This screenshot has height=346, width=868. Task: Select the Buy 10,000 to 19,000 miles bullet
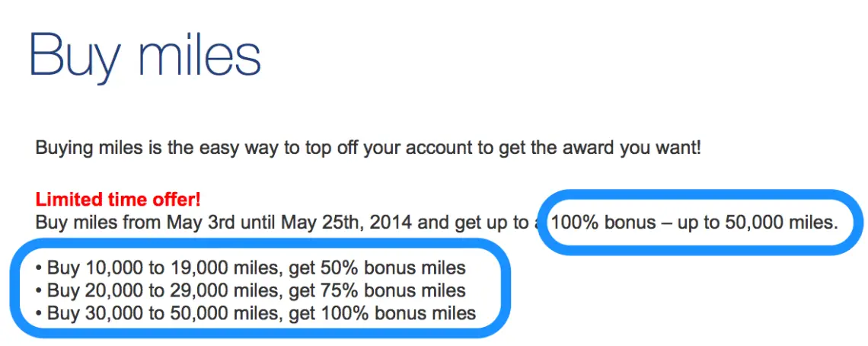coord(251,268)
